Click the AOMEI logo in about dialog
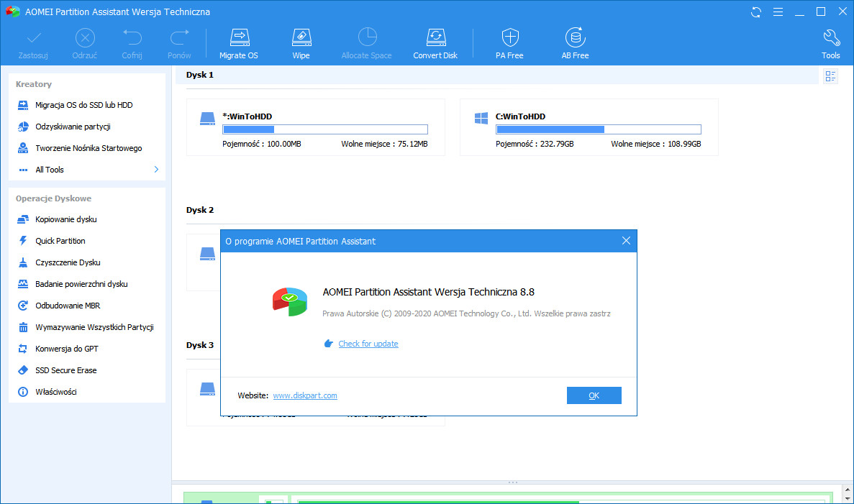Image resolution: width=854 pixels, height=504 pixels. click(x=290, y=301)
